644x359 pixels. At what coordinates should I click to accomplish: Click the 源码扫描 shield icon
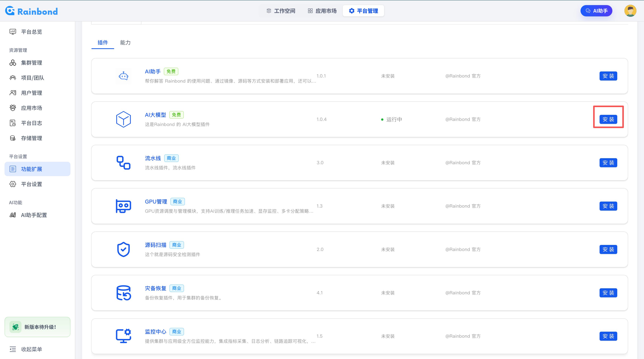pyautogui.click(x=124, y=249)
